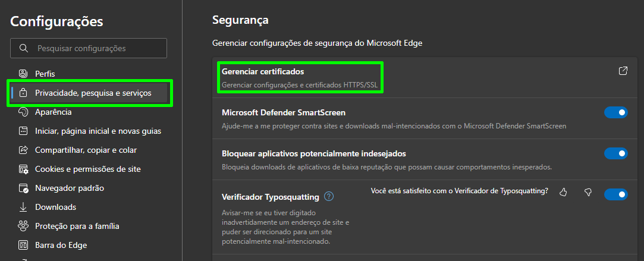Click the Pesquisar configurações search field
This screenshot has width=644, height=261.
click(89, 48)
